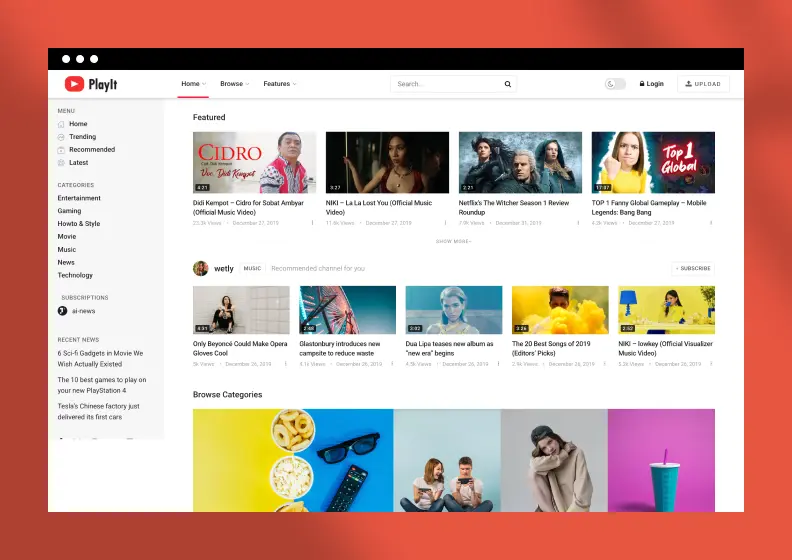Open options menu for Didi Kempot video
This screenshot has height=560, width=792.
coord(312,223)
